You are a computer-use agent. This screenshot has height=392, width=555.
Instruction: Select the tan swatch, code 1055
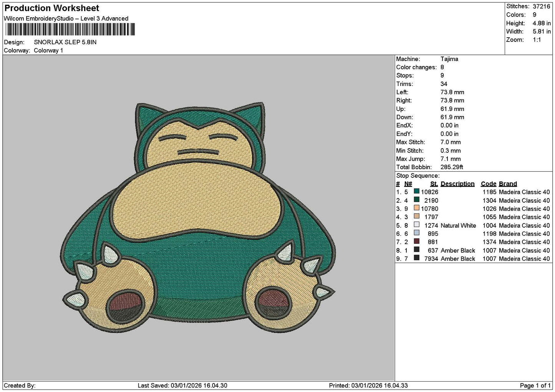point(416,216)
